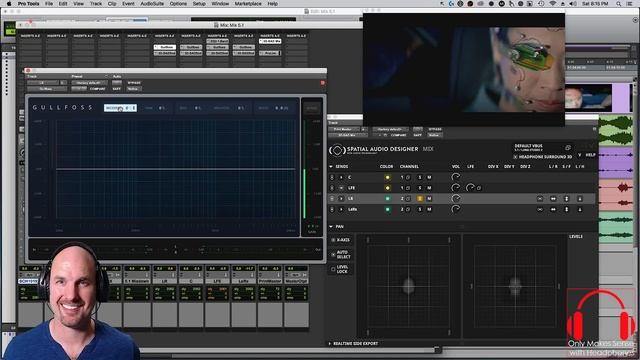Image resolution: width=640 pixels, height=360 pixels.
Task: Click the red target button in Gullfoss header
Action: tap(322, 83)
